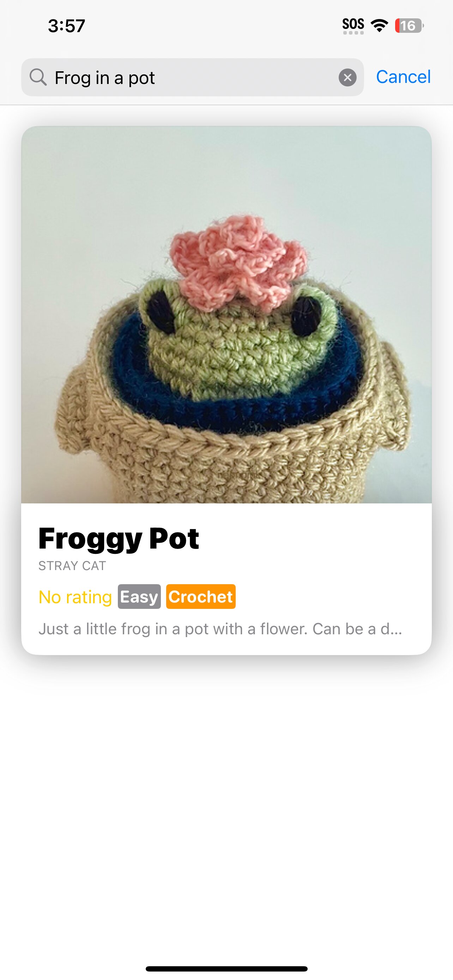The image size is (453, 980).
Task: Tap the SOS cellular status indicator
Action: (x=353, y=25)
